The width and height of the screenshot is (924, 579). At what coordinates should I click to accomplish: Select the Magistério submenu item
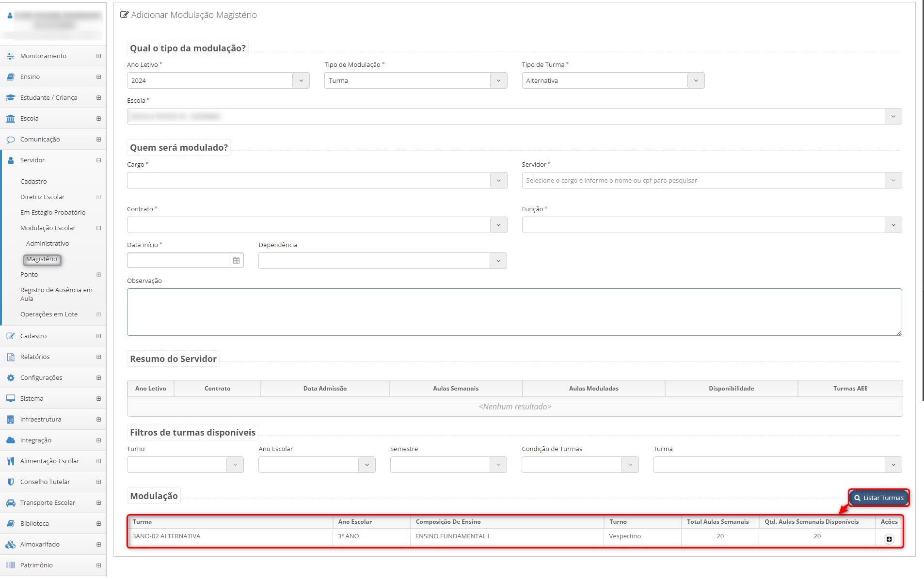[x=42, y=260]
